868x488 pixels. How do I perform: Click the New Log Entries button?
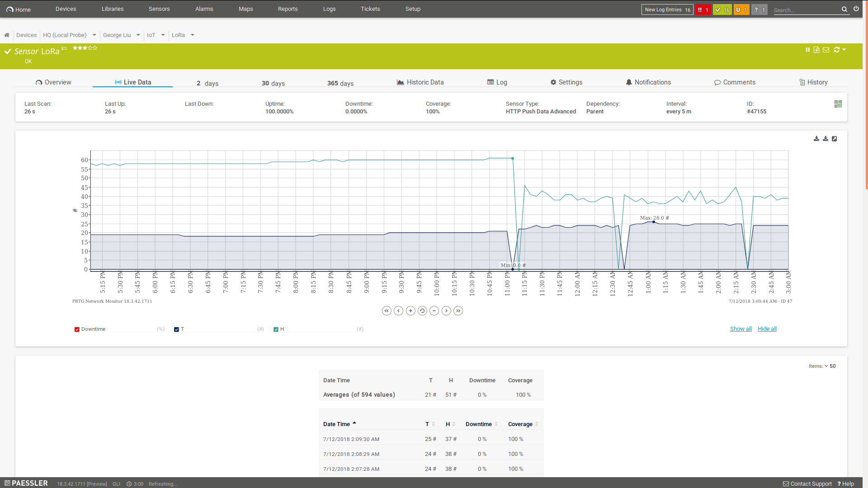pyautogui.click(x=667, y=9)
